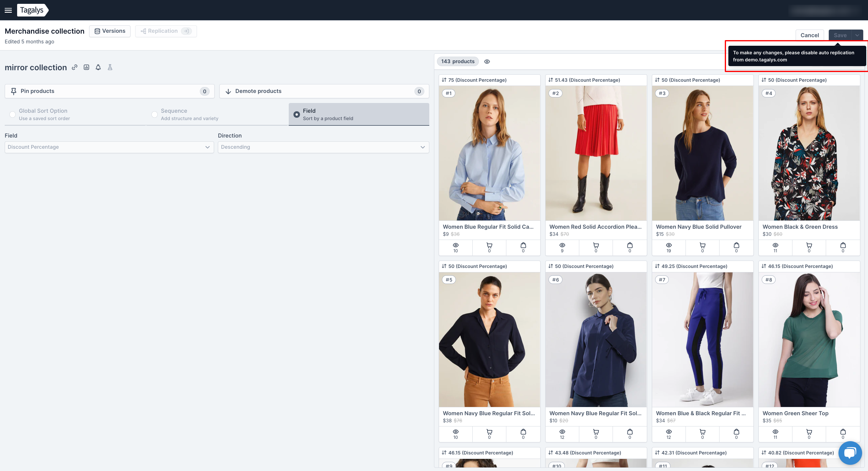Open Women Blue & Black Regular Fit title
The image size is (868, 471).
click(x=701, y=413)
